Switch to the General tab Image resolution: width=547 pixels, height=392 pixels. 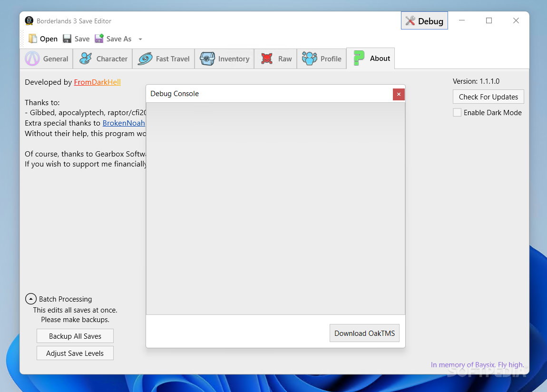(47, 59)
